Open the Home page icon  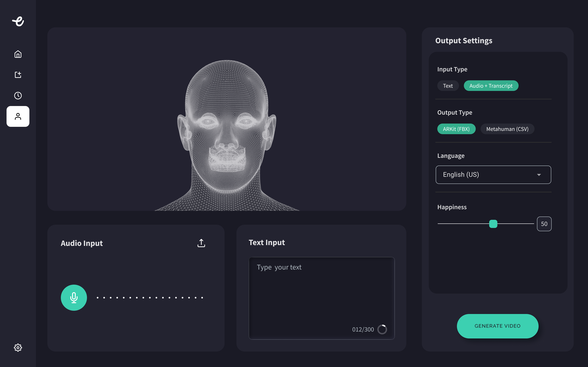coord(18,54)
